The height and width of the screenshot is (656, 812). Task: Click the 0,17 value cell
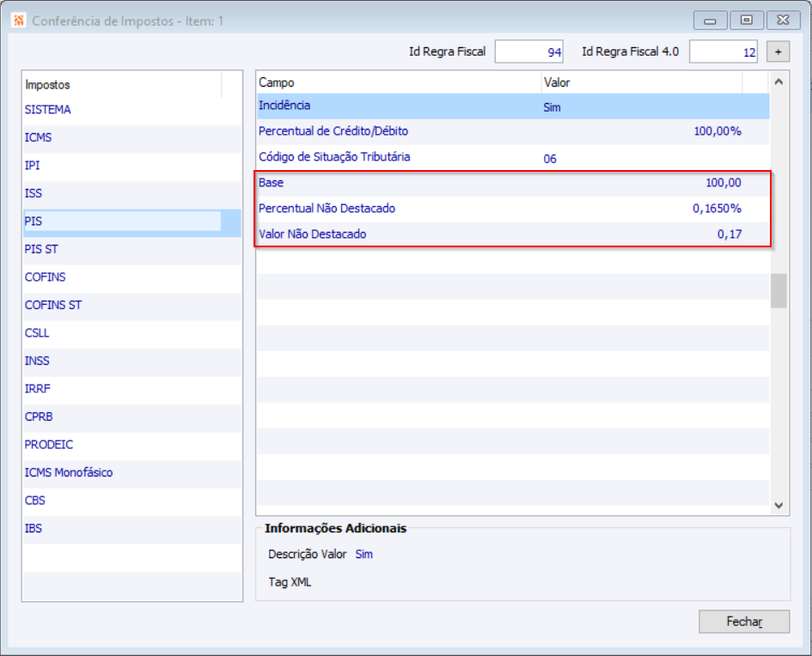pyautogui.click(x=730, y=234)
